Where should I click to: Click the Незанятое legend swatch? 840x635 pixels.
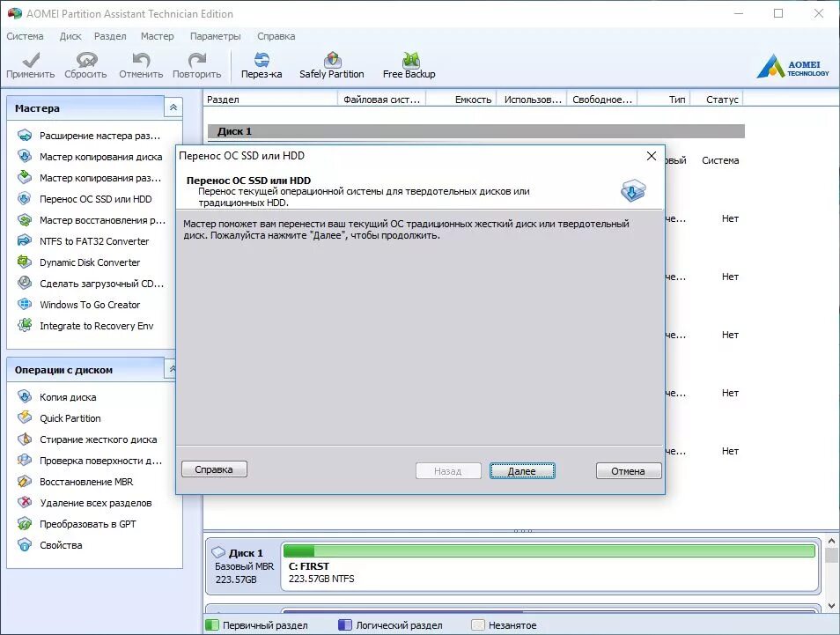pos(478,624)
